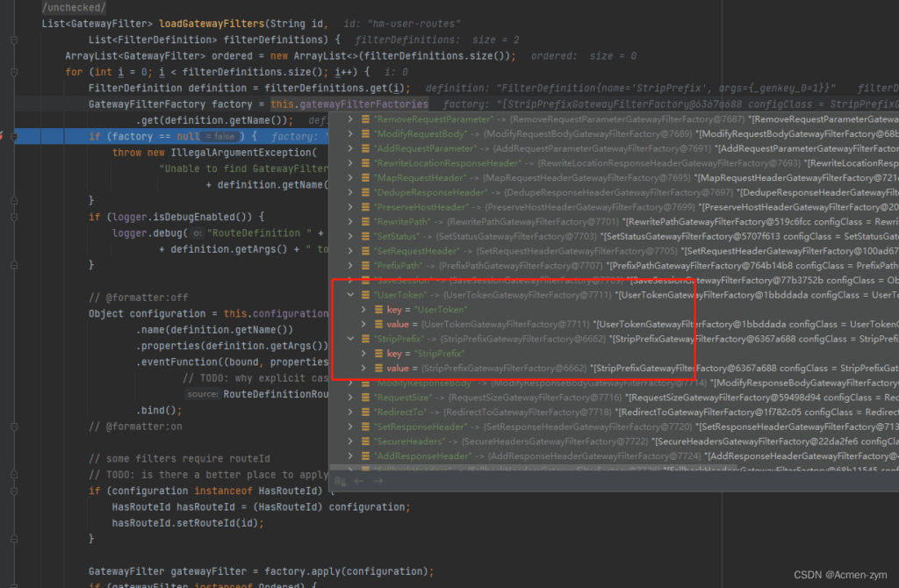Click field icon beside key = "StripPrefix"
Image resolution: width=899 pixels, height=588 pixels.
378,354
